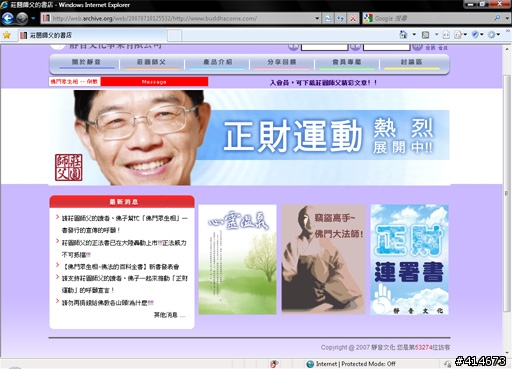This screenshot has height=369, width=512.
Task: Open the 產品介紹 navigation menu
Action: coord(218,62)
